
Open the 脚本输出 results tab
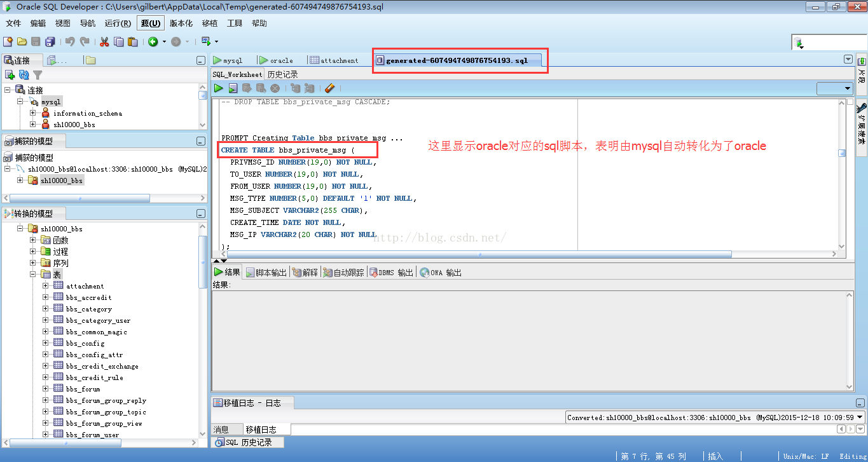(x=266, y=273)
